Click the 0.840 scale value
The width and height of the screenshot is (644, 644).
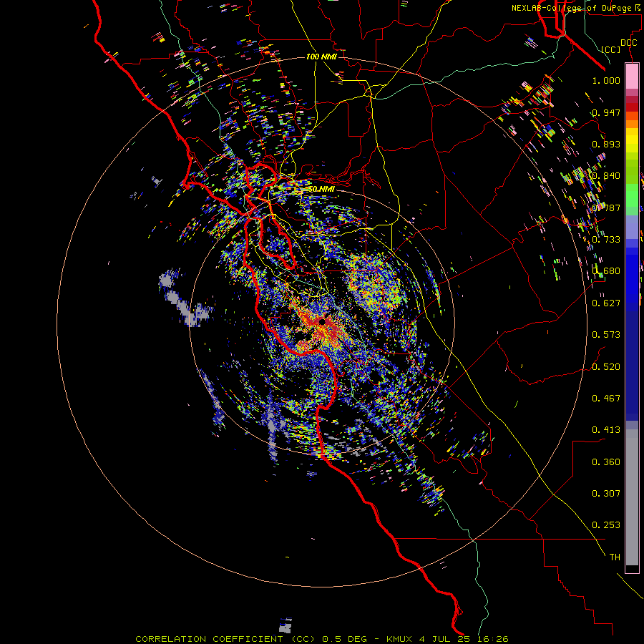pyautogui.click(x=606, y=176)
